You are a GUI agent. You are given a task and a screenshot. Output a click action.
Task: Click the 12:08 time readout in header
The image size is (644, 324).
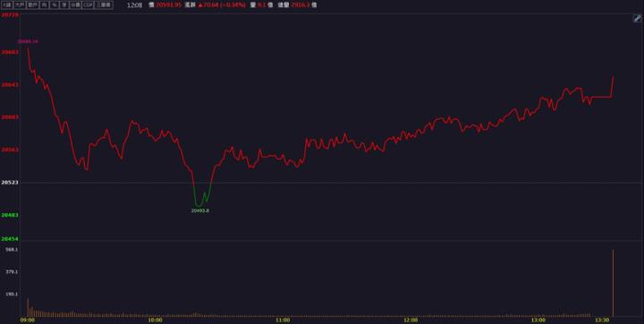click(134, 5)
